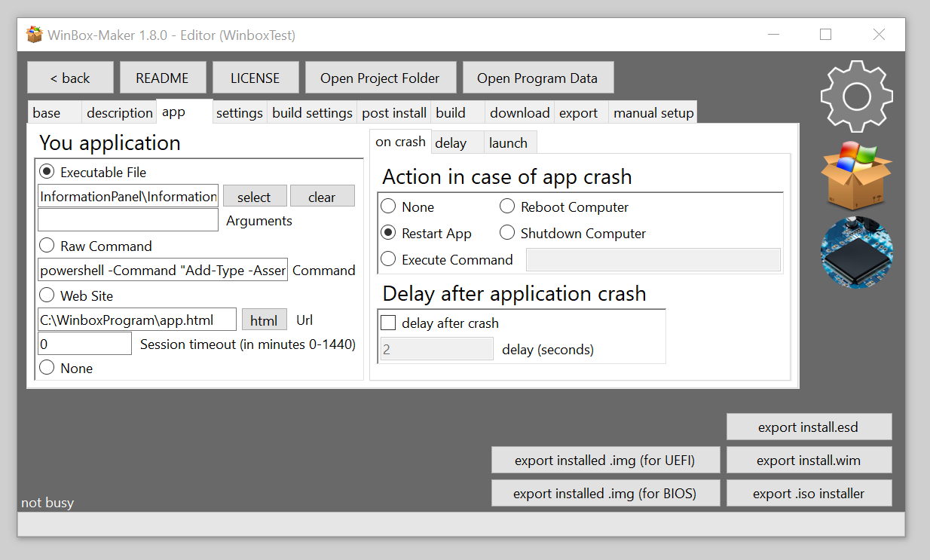The width and height of the screenshot is (930, 560).
Task: Select the app tab
Action: 185,112
